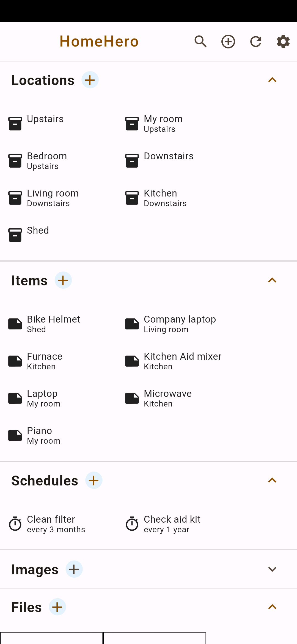
Task: Click the Schedules section header
Action: tap(44, 480)
